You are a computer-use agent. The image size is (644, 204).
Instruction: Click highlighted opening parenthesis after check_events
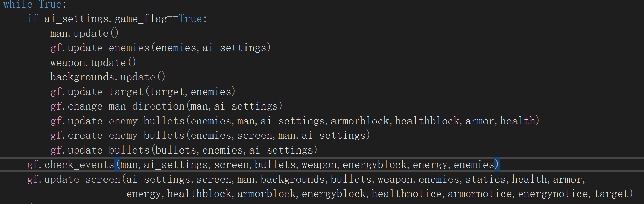coord(118,165)
